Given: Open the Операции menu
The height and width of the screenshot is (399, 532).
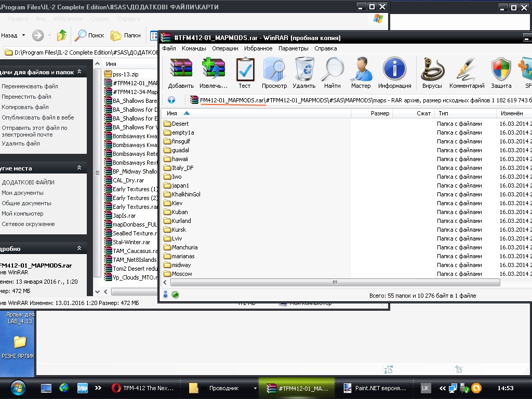Looking at the screenshot, I should [225, 48].
